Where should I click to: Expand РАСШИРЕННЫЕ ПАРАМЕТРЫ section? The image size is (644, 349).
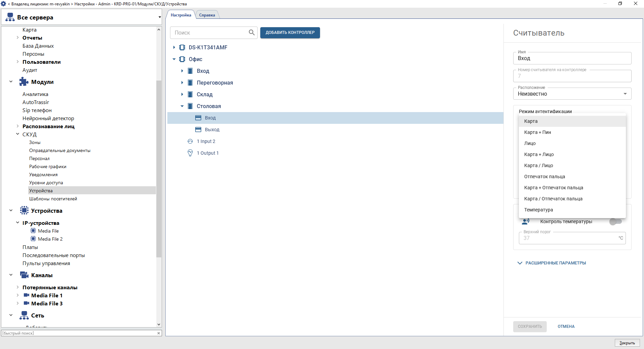[x=552, y=263]
